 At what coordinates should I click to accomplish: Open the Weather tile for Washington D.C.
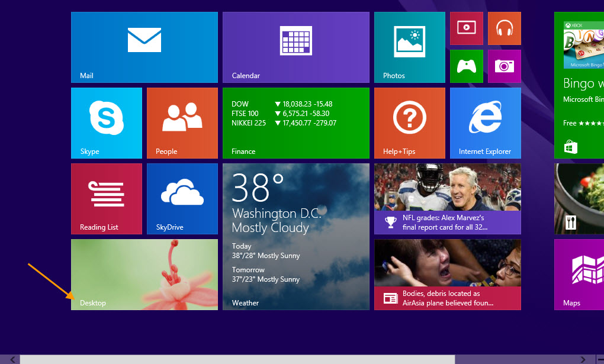click(x=296, y=237)
